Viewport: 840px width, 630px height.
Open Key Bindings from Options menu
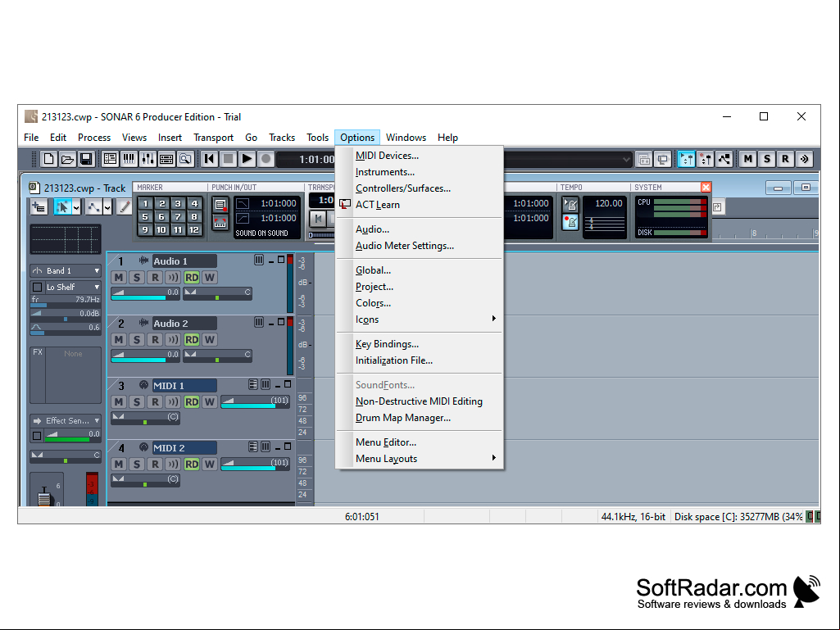[387, 344]
